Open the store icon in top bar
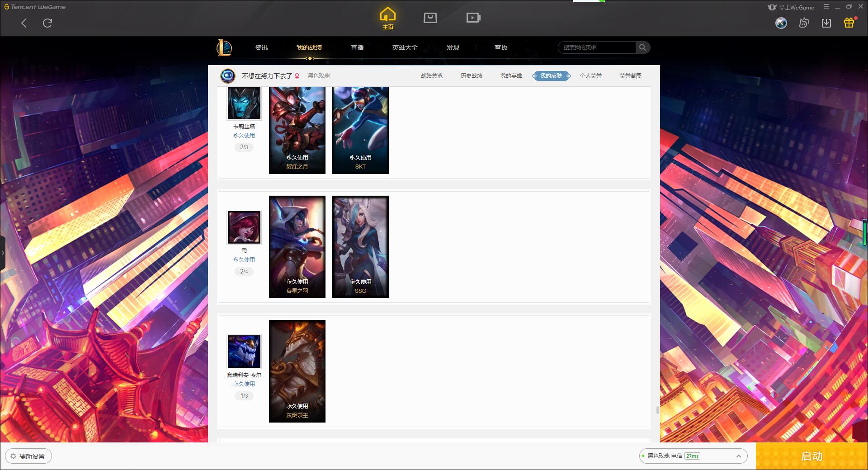868x470 pixels. [x=430, y=18]
